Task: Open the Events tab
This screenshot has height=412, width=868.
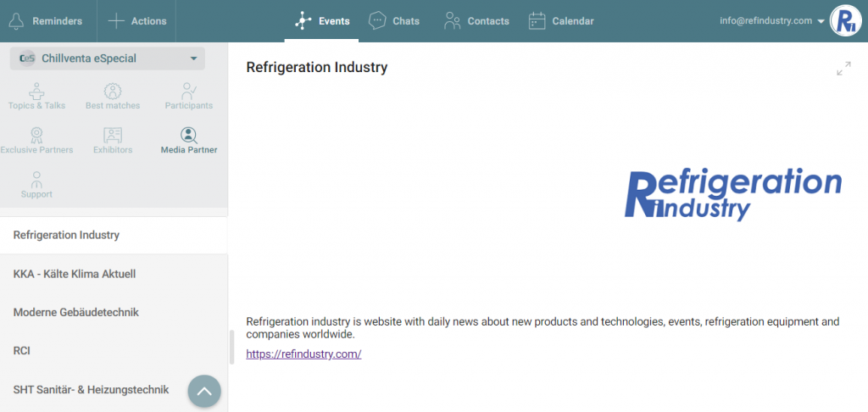Action: pos(321,21)
